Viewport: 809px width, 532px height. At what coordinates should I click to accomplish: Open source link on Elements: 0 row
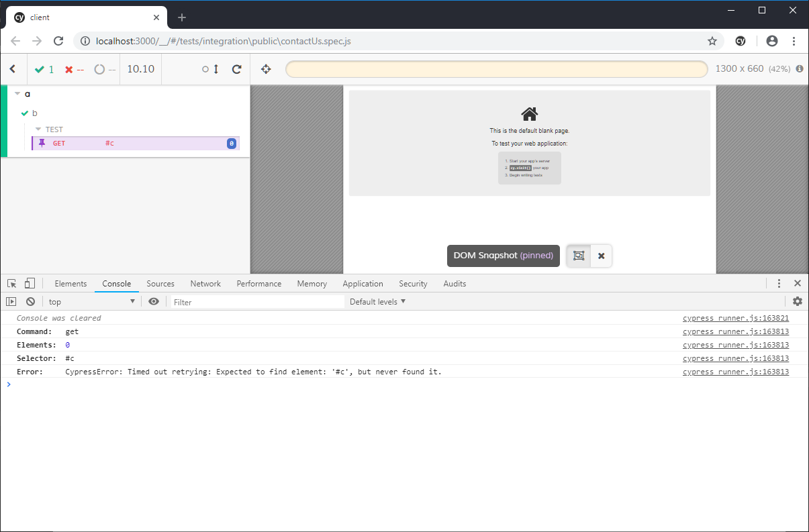[736, 345]
